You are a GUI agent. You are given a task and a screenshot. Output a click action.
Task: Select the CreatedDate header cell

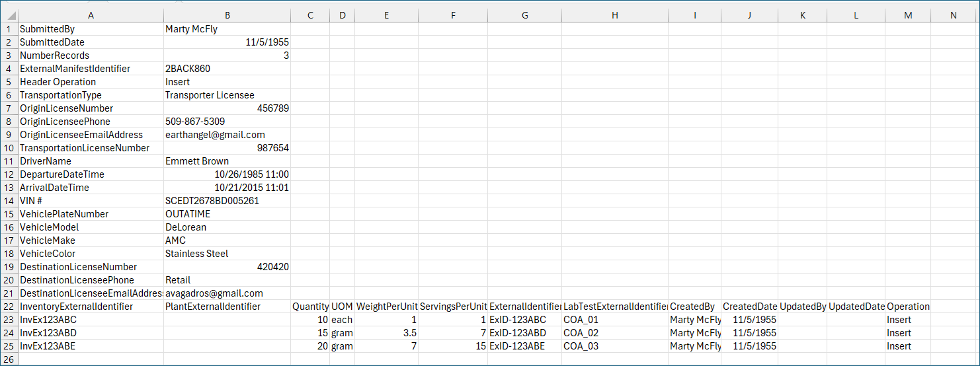[749, 307]
